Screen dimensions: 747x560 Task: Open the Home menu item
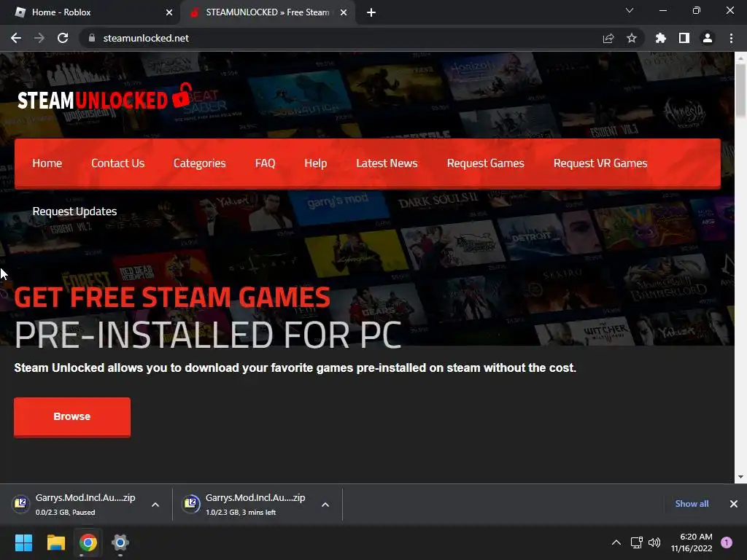coord(47,163)
